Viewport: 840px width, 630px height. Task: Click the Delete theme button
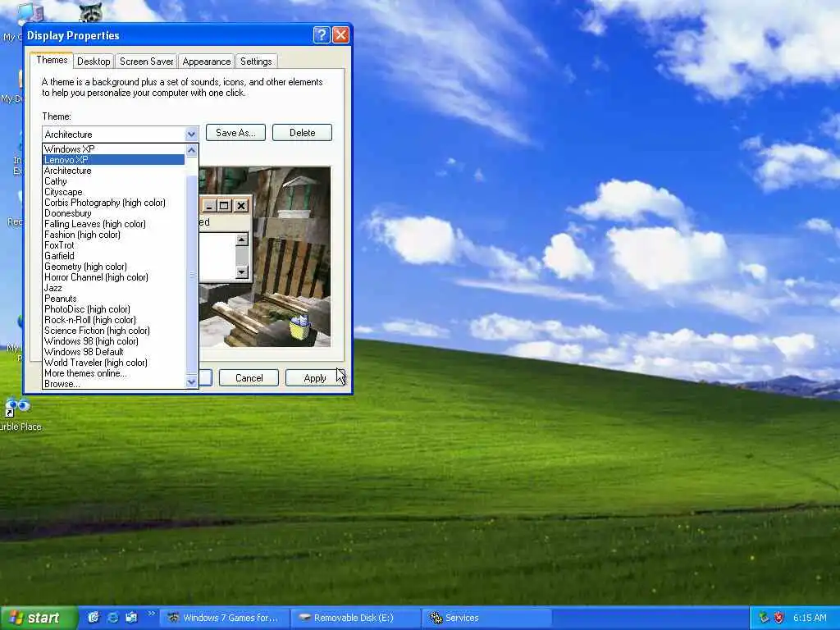click(302, 133)
